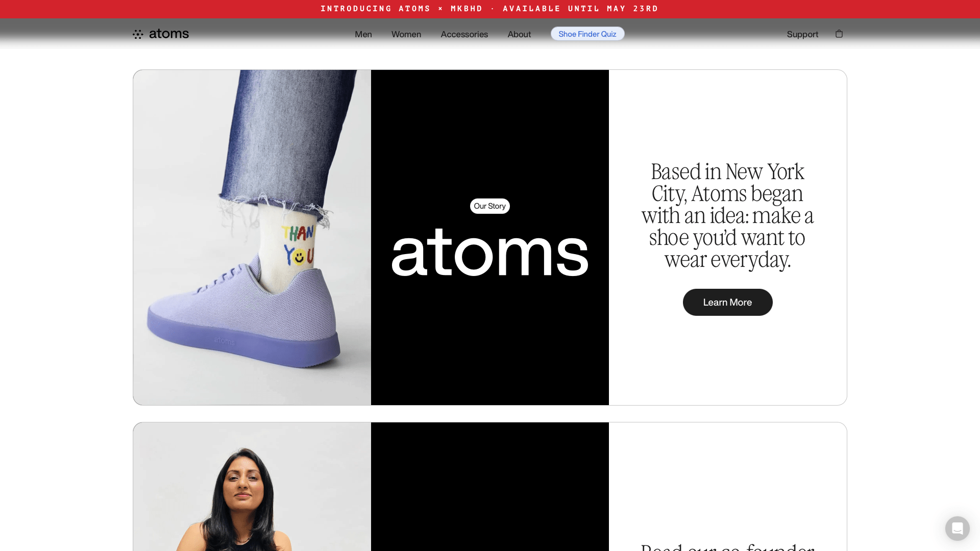Click the atoms wordmark in header
Screen dimensions: 980x551
pos(169,34)
